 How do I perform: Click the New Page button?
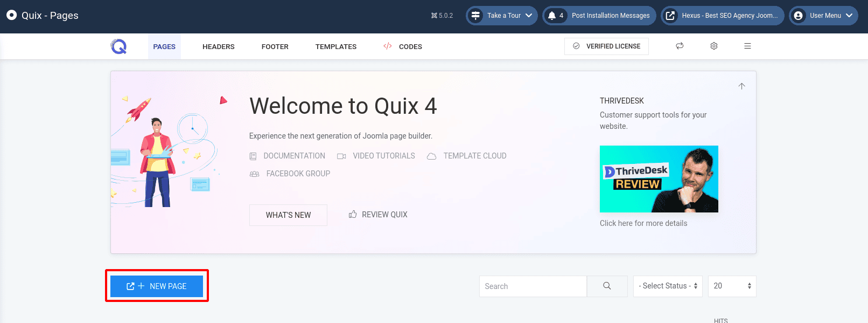point(157,286)
